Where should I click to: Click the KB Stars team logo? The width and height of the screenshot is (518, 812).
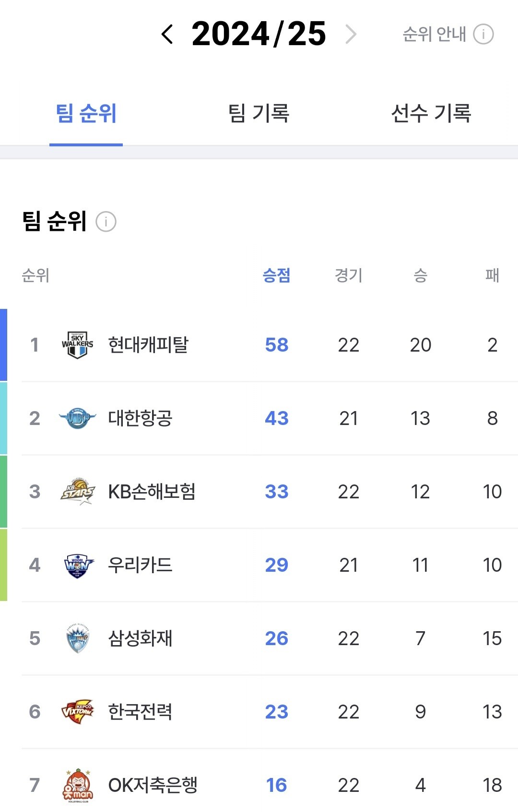[x=77, y=492]
